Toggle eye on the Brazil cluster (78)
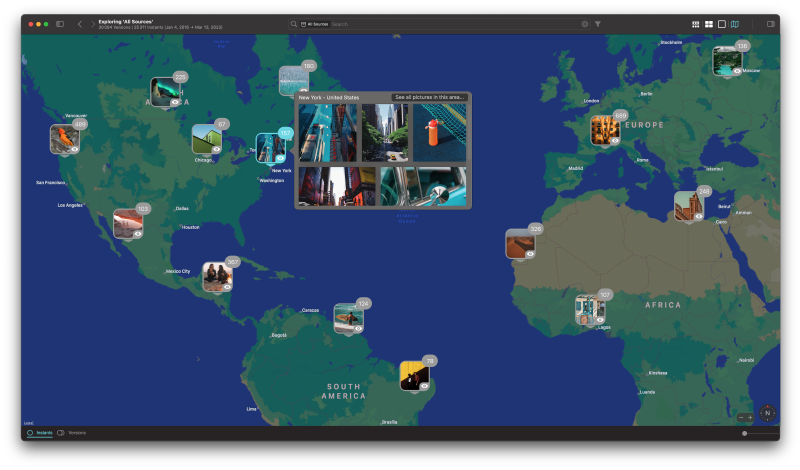Image resolution: width=800 pixels, height=470 pixels. point(424,386)
